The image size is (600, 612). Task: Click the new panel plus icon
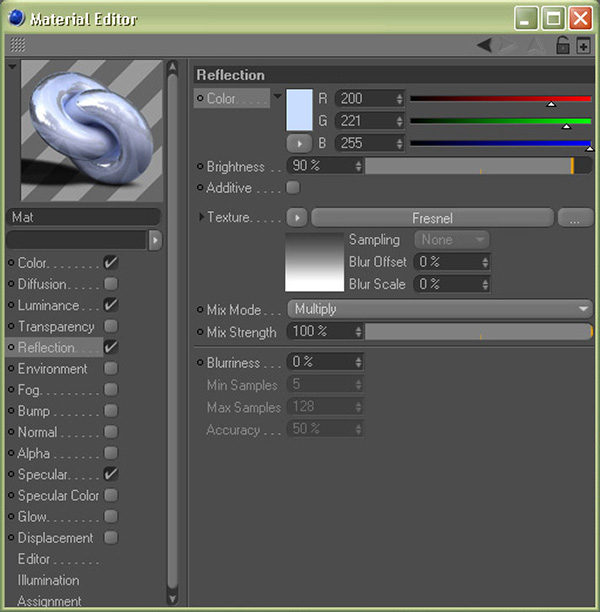(x=583, y=45)
